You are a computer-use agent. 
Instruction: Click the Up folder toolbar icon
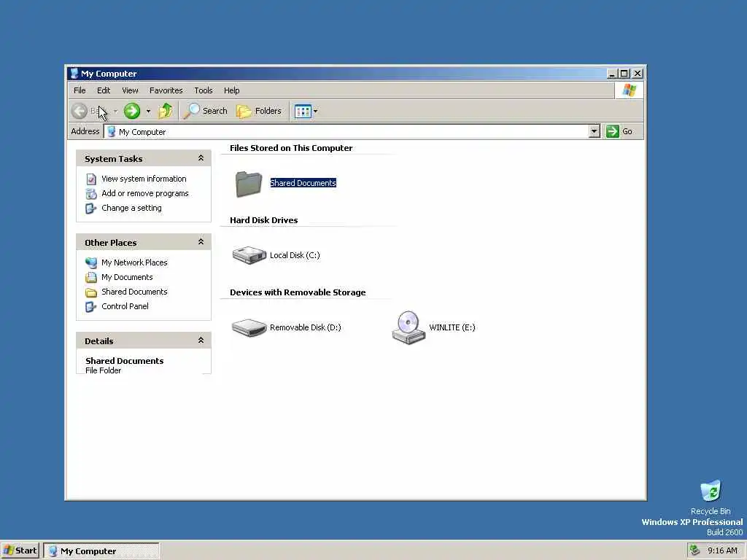[166, 111]
